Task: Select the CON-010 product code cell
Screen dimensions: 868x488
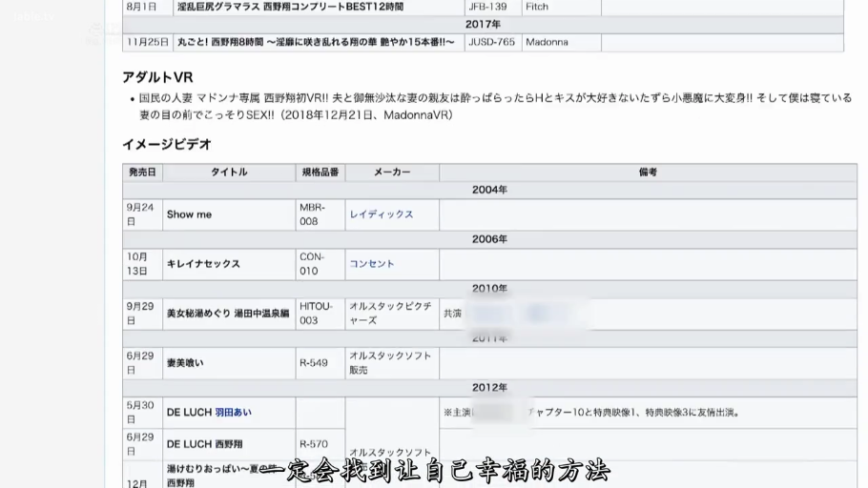Action: 319,264
